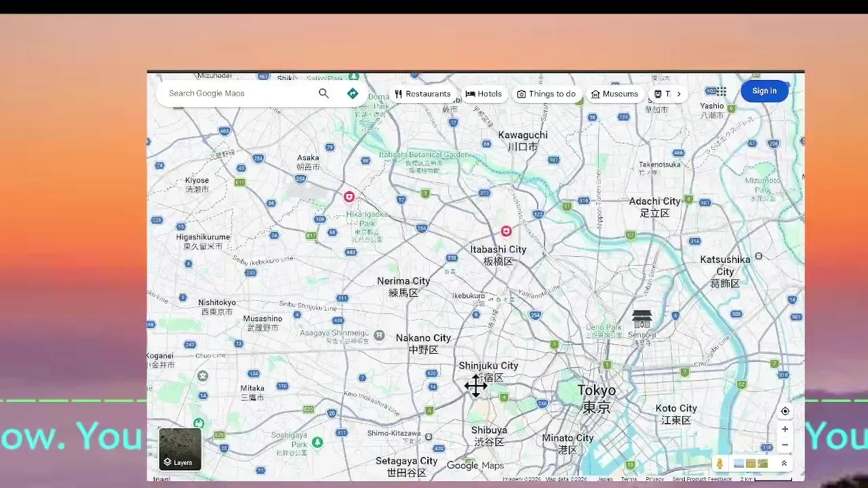This screenshot has height=488, width=868.
Task: Select the first imagery thumbnail beside pegman
Action: point(738,464)
